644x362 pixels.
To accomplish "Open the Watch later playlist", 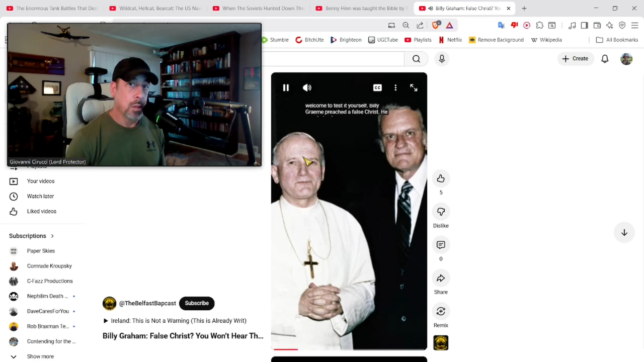I will 40,196.
